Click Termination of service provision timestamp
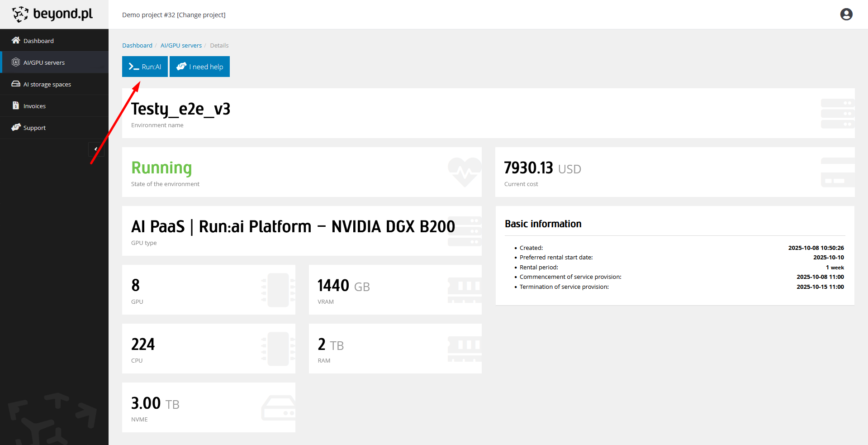The height and width of the screenshot is (445, 868). [820, 287]
